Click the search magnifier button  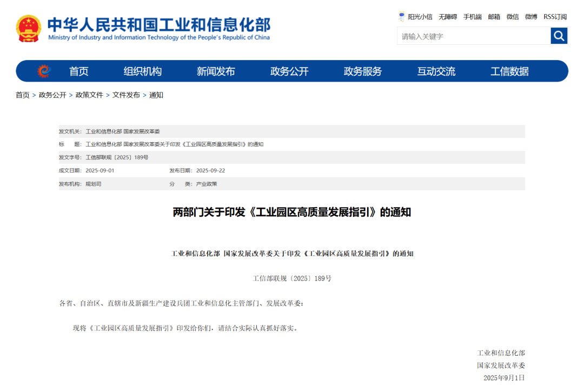tap(559, 36)
